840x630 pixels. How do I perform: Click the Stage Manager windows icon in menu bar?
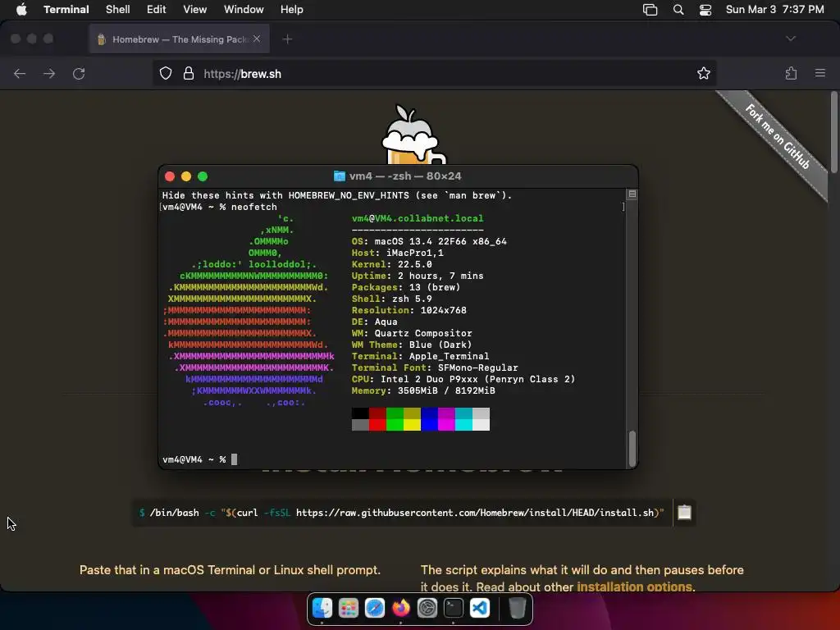pos(650,10)
